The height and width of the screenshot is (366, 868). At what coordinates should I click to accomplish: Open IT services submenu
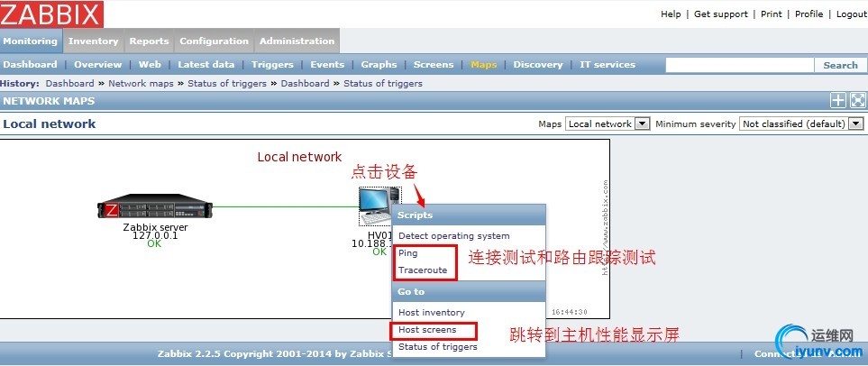click(608, 65)
